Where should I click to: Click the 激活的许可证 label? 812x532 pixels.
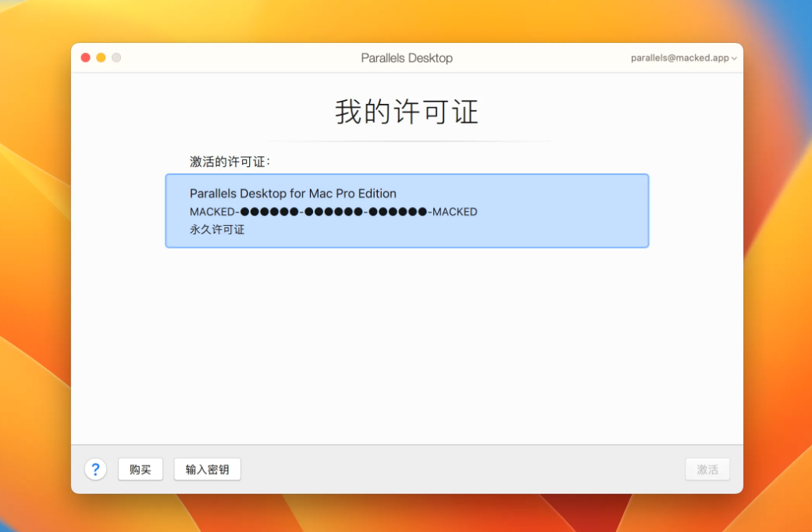[230, 162]
